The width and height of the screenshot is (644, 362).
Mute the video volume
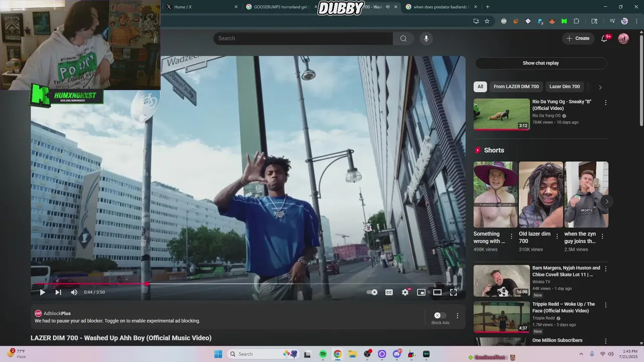click(x=74, y=292)
